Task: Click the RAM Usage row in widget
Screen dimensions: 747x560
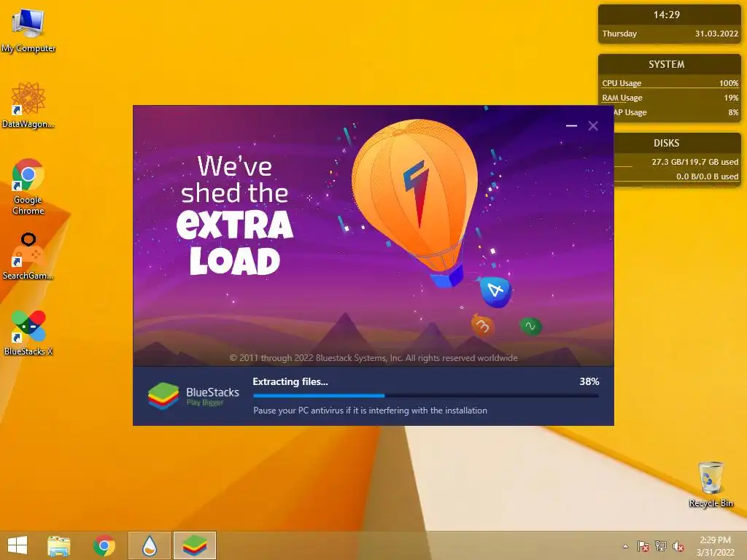Action: pyautogui.click(x=670, y=98)
